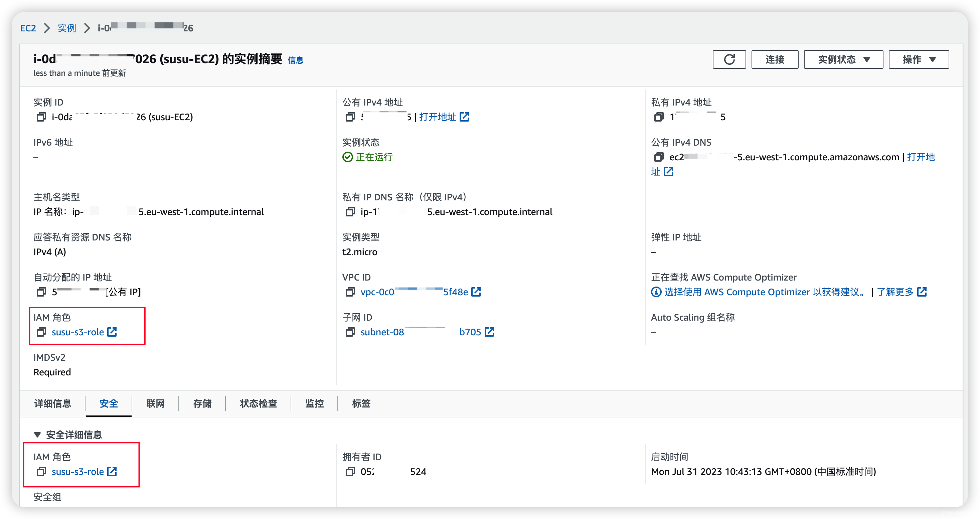The height and width of the screenshot is (519, 980).
Task: Open susu-s3-role link in summary section
Action: click(x=77, y=332)
